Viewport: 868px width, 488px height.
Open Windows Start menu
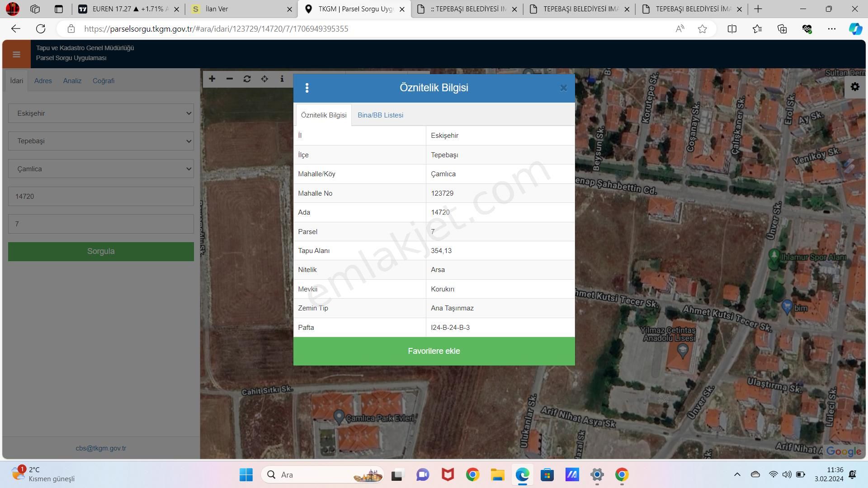click(246, 474)
